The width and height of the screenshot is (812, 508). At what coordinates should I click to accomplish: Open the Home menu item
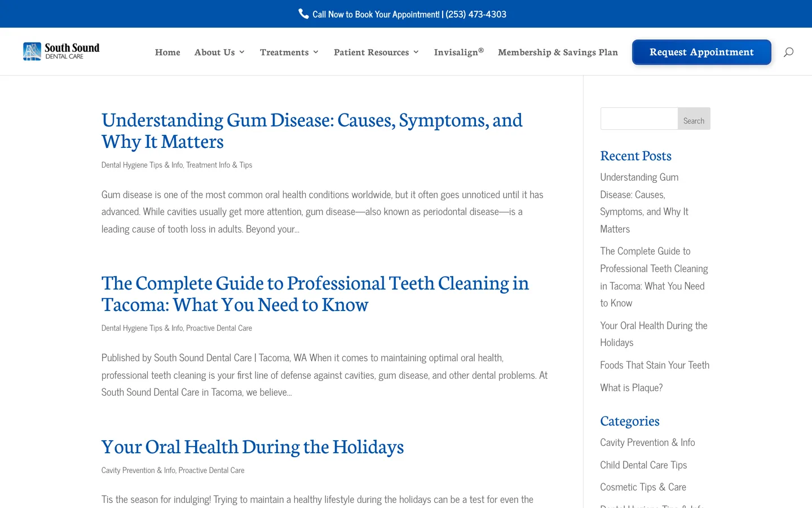(167, 52)
